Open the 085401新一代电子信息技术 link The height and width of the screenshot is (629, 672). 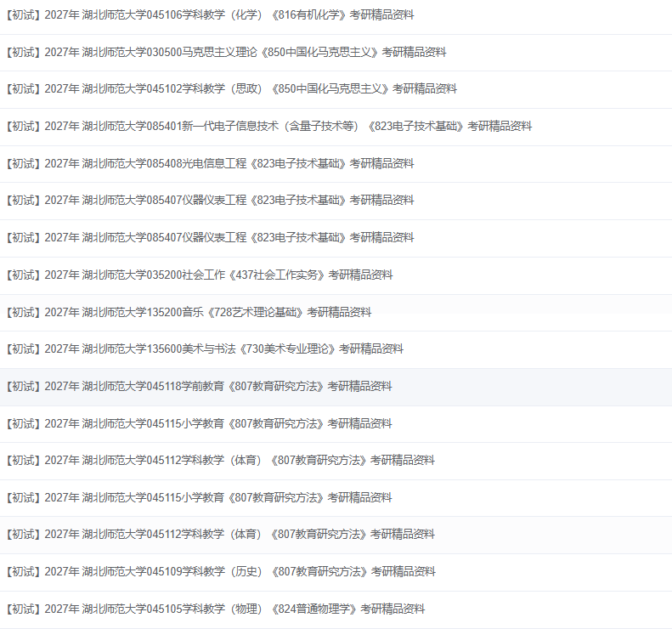point(269,126)
